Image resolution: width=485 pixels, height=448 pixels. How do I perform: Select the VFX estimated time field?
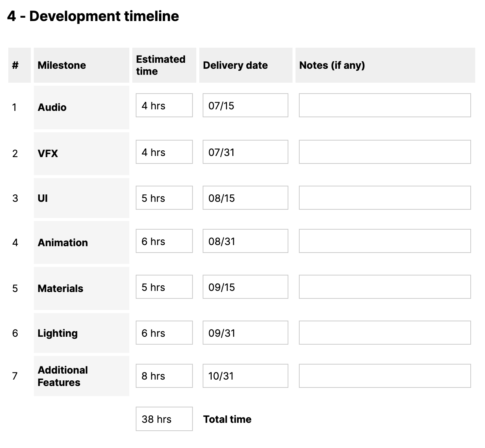pos(164,152)
